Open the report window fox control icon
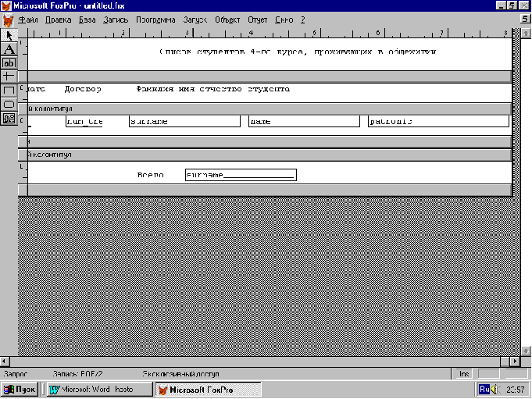 (x=8, y=20)
